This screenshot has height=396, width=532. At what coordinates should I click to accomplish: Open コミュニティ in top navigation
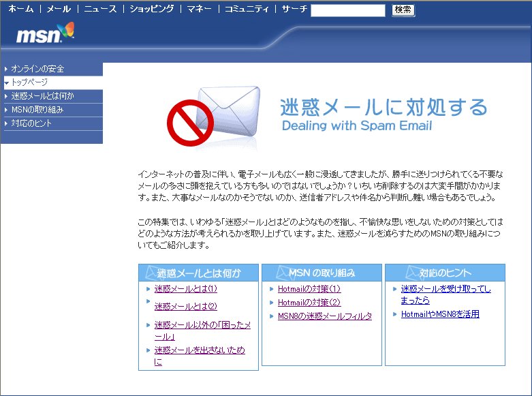247,9
